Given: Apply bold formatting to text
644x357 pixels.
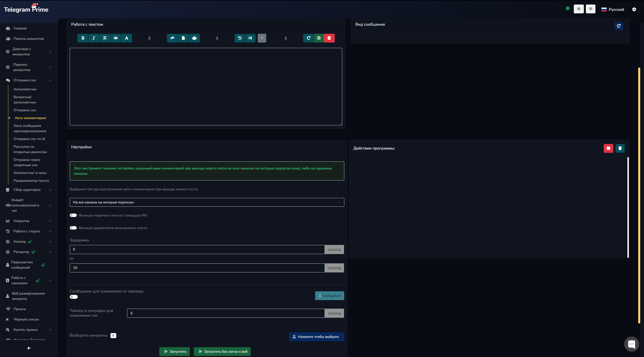Looking at the screenshot, I should (x=83, y=38).
